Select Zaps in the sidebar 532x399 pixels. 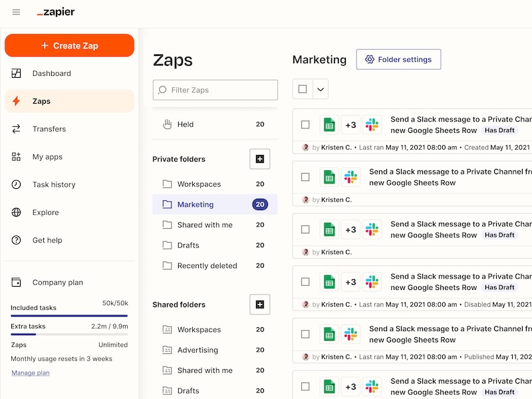(x=41, y=101)
